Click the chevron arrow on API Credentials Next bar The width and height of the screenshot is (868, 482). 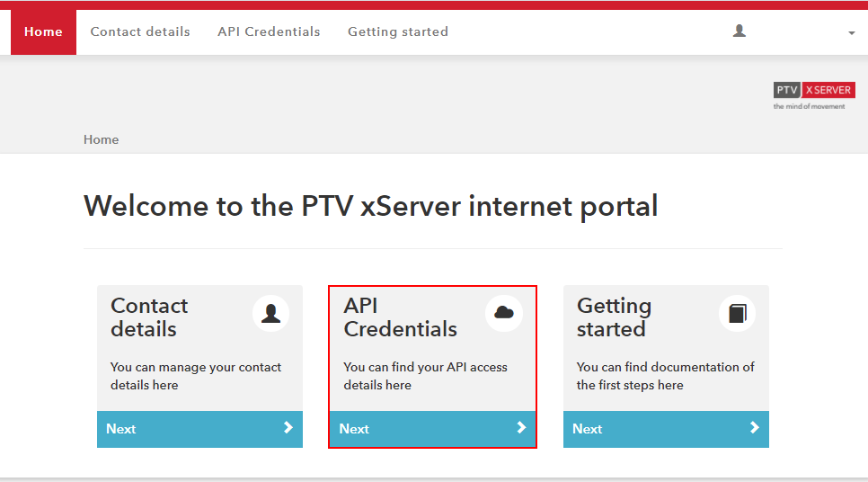pos(521,427)
